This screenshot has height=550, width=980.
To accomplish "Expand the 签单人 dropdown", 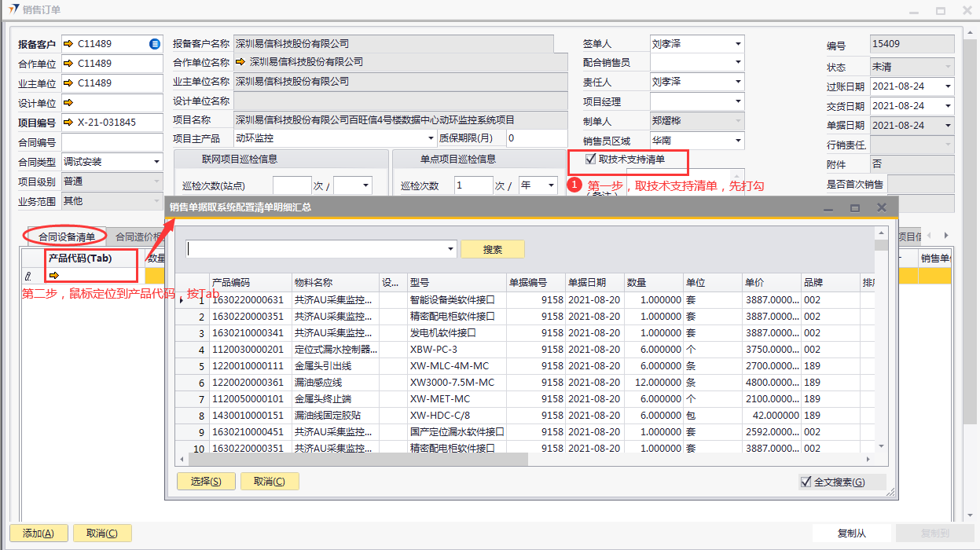I will point(738,44).
